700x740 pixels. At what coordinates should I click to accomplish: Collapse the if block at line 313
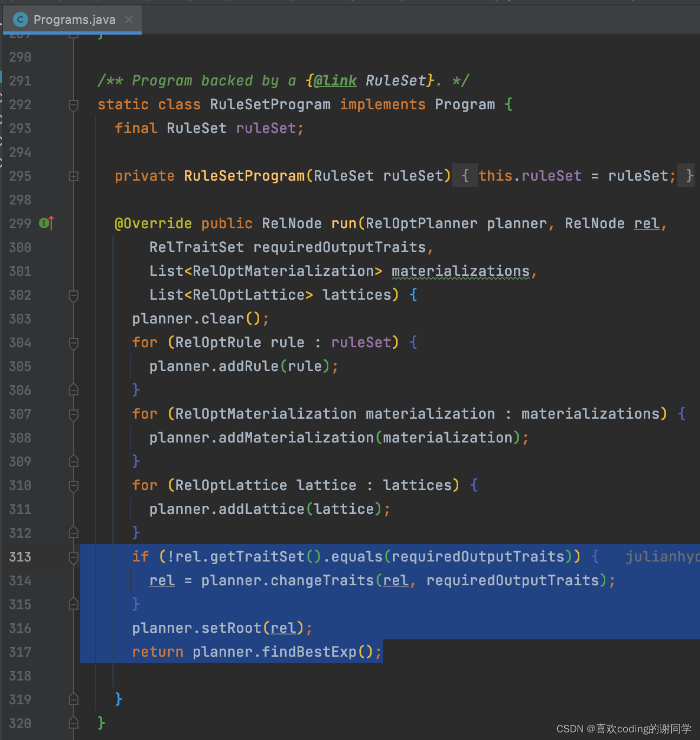74,557
